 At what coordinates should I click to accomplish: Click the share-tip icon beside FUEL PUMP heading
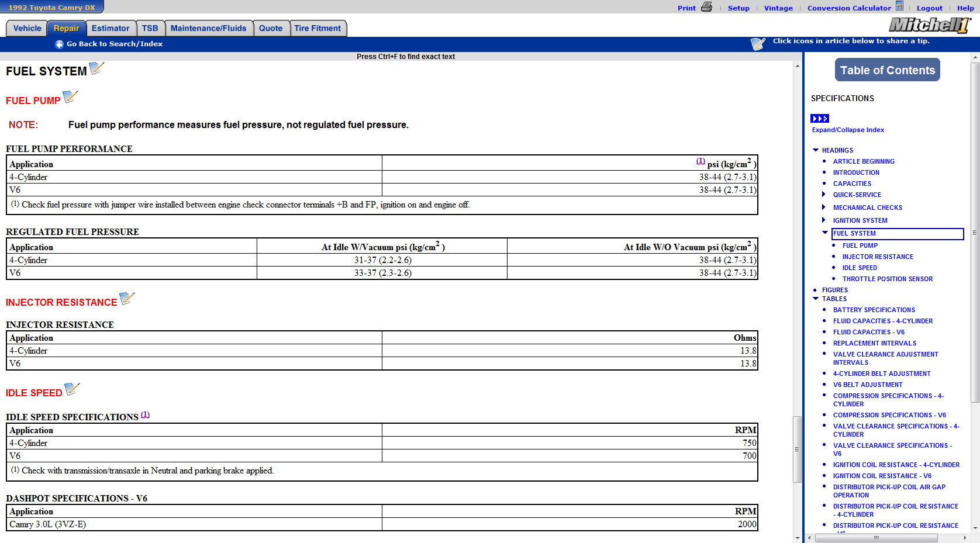point(70,97)
